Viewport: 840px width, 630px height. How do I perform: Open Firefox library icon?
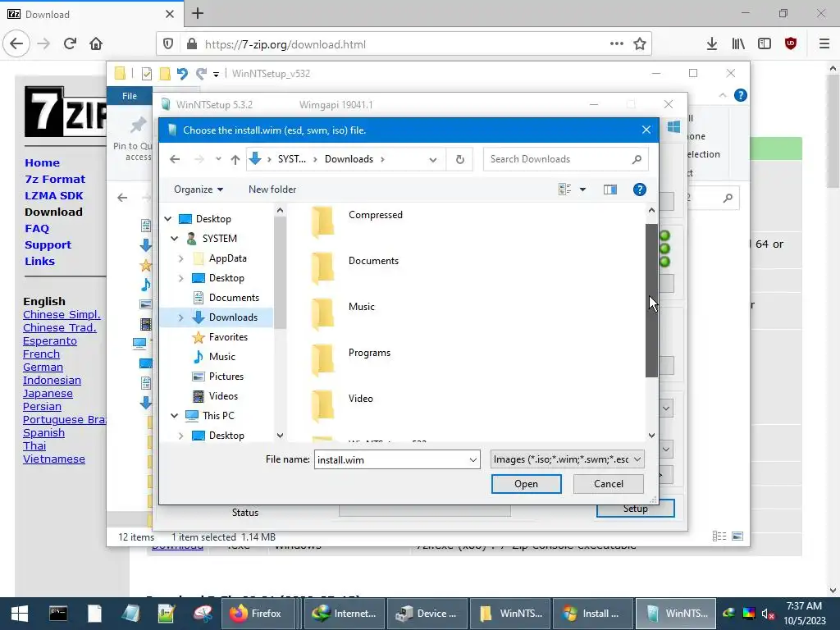click(738, 44)
